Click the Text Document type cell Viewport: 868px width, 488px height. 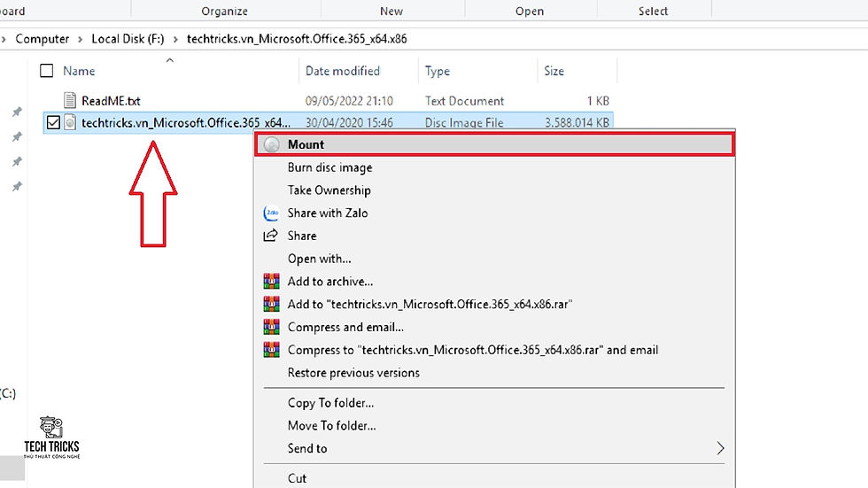click(x=464, y=101)
